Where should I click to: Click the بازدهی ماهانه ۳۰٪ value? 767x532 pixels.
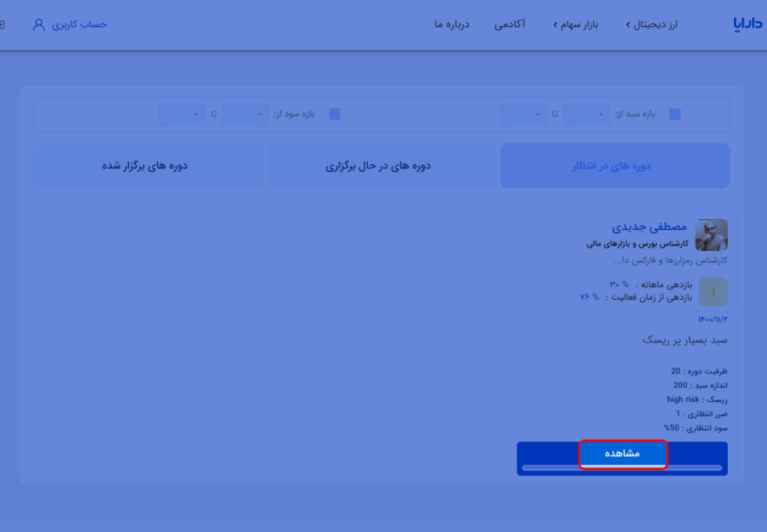click(x=619, y=284)
